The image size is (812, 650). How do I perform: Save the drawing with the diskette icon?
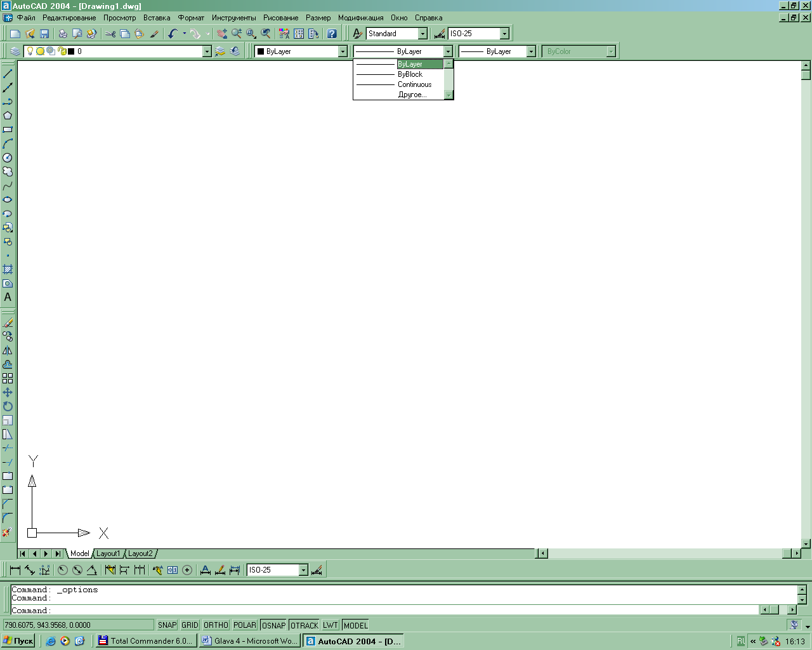pos(44,34)
